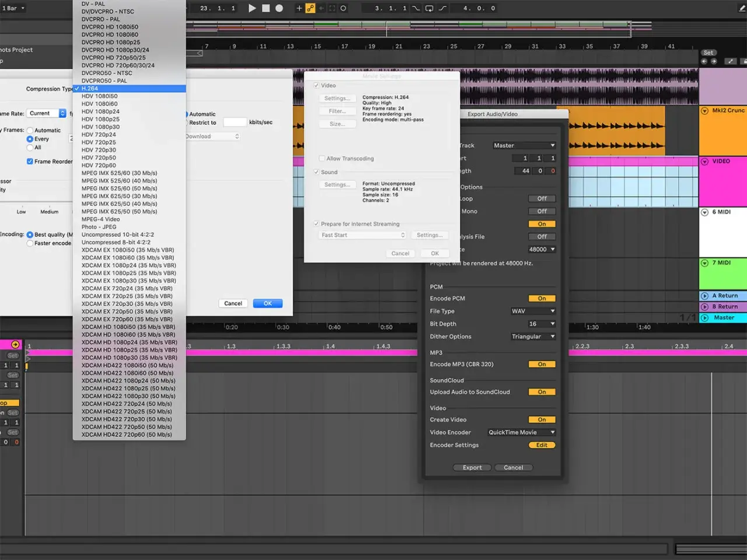Click OK in compression settings dialog
The height and width of the screenshot is (560, 747).
268,303
